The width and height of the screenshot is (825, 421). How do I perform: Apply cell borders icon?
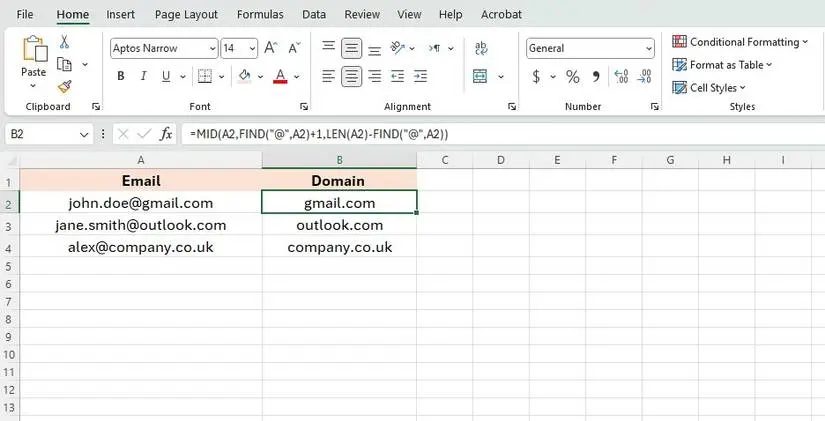(x=205, y=76)
